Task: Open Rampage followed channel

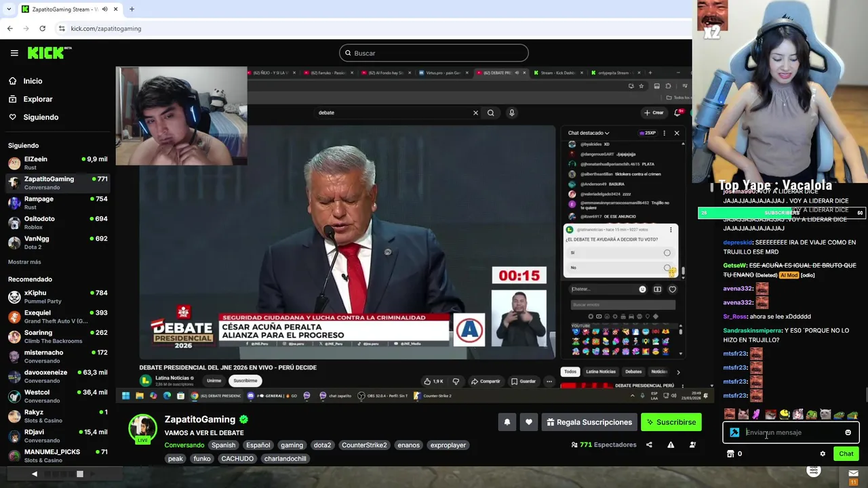Action: click(x=58, y=203)
